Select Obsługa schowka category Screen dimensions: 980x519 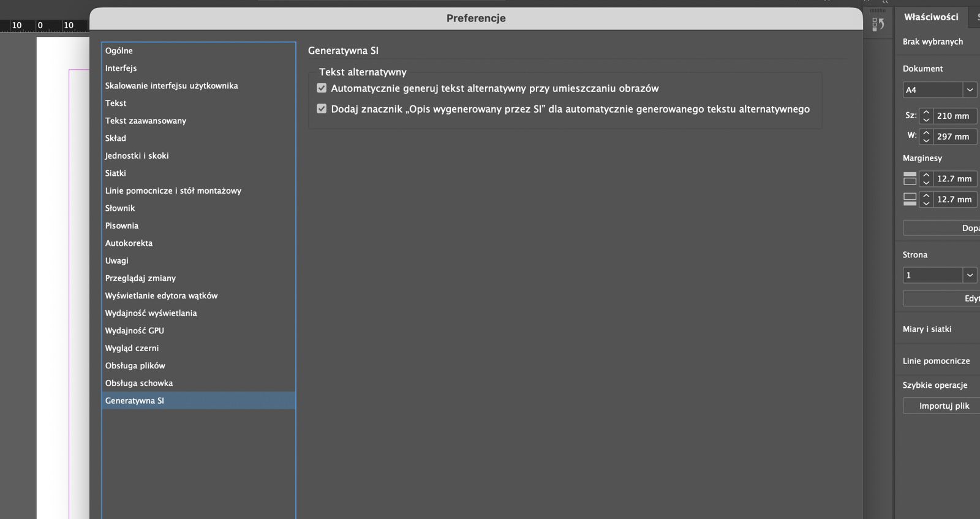pos(198,383)
